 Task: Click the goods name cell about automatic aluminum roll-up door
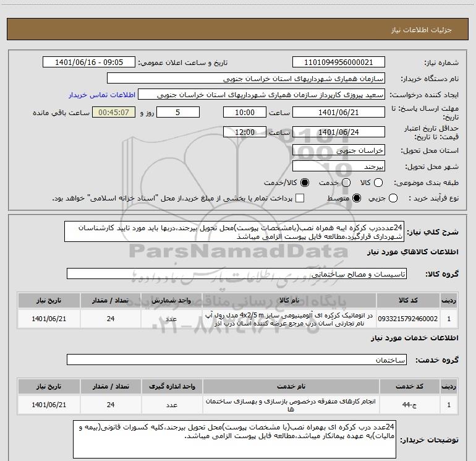[x=289, y=319]
